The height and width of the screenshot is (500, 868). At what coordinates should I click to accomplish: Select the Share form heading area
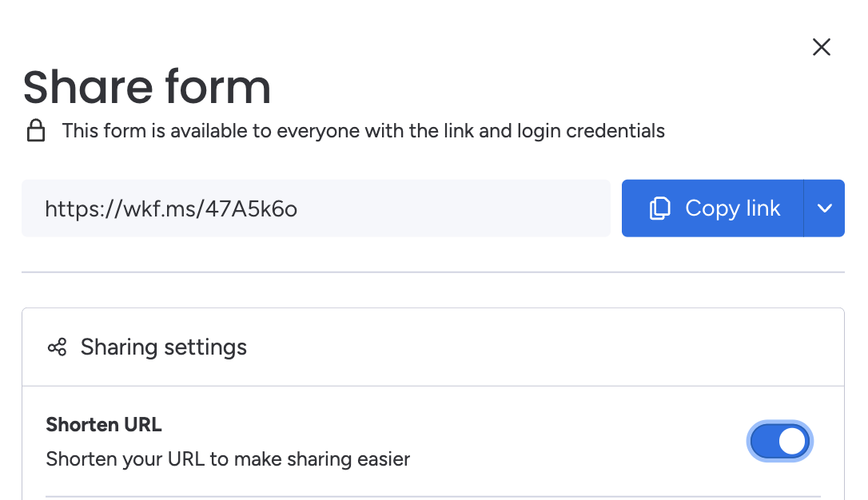point(146,86)
